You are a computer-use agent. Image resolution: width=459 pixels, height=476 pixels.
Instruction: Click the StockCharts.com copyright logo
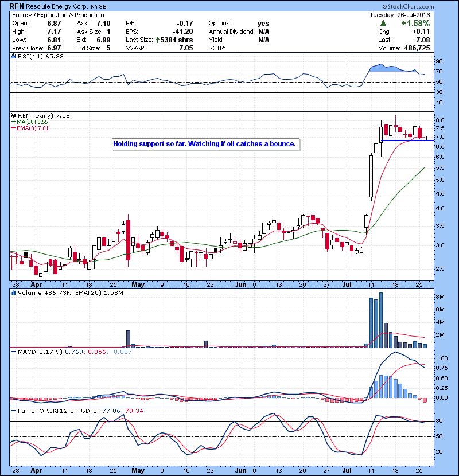tap(408, 6)
